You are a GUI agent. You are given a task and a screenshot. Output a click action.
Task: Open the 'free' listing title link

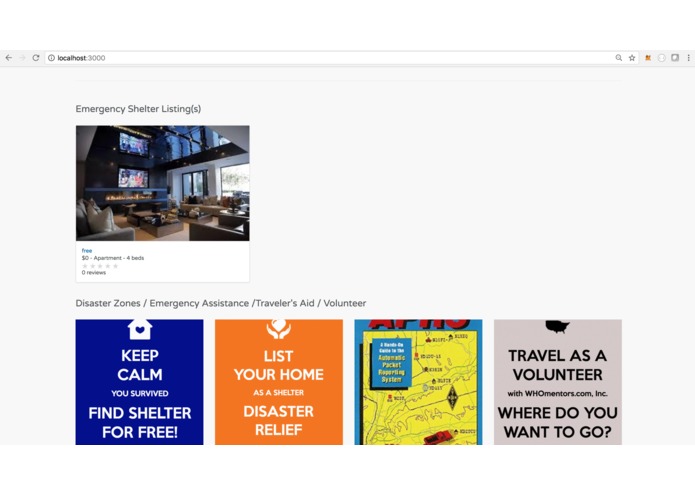pyautogui.click(x=87, y=251)
